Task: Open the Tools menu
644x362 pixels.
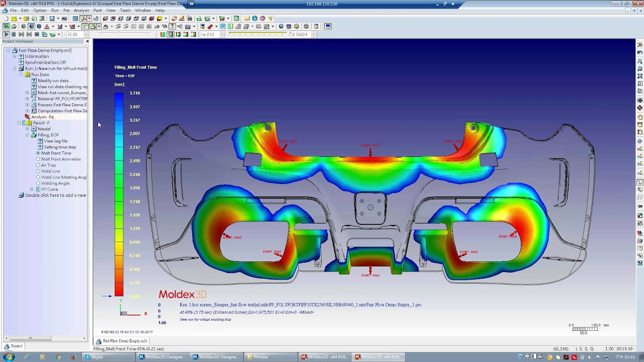Action: click(125, 10)
